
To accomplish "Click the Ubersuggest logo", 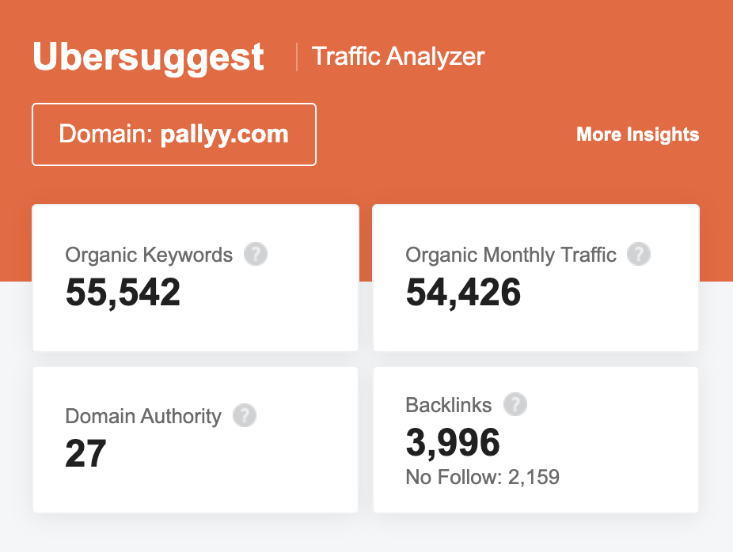I will (x=148, y=57).
